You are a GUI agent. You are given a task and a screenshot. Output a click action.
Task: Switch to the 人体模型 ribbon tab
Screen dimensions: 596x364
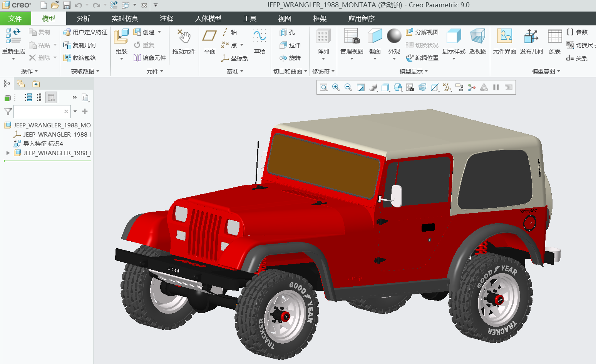pyautogui.click(x=208, y=18)
